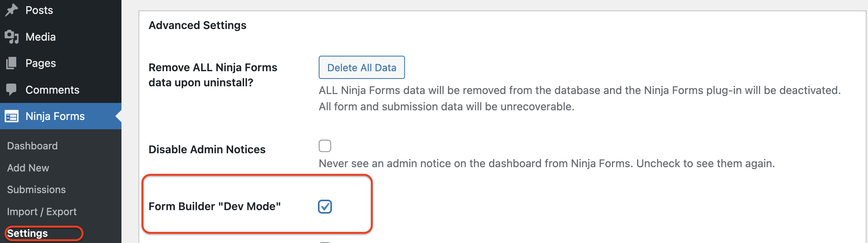Click the Ninja Forms menu label

pyautogui.click(x=55, y=116)
